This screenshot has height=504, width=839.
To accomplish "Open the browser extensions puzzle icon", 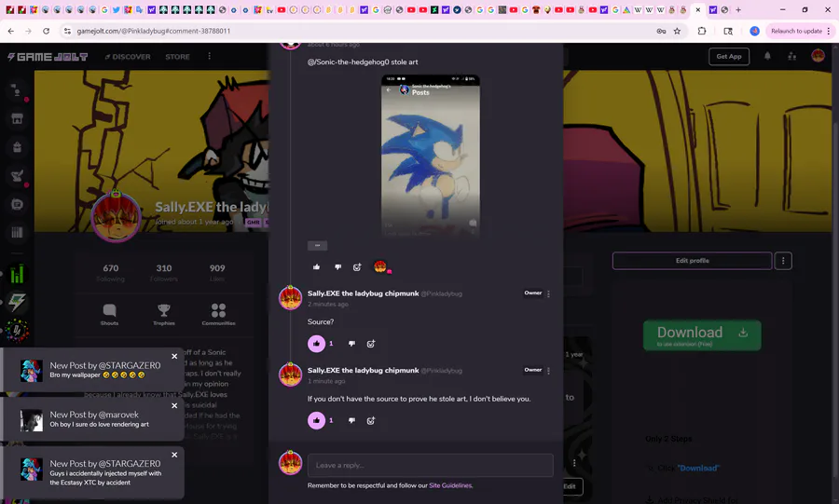I will [x=701, y=31].
